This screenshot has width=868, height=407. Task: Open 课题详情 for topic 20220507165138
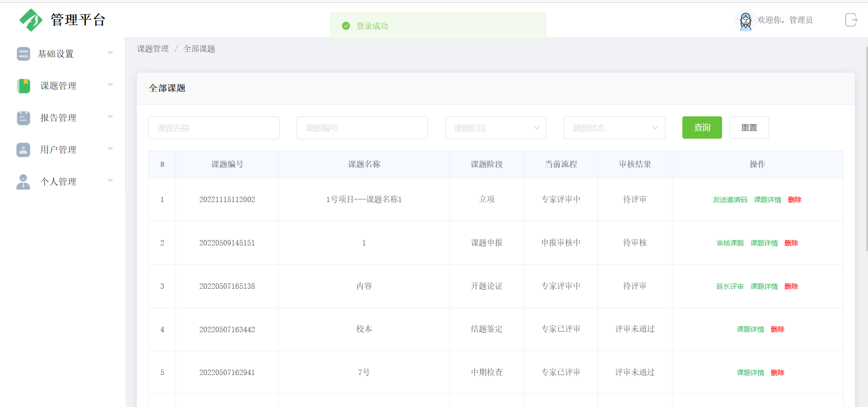tap(764, 287)
